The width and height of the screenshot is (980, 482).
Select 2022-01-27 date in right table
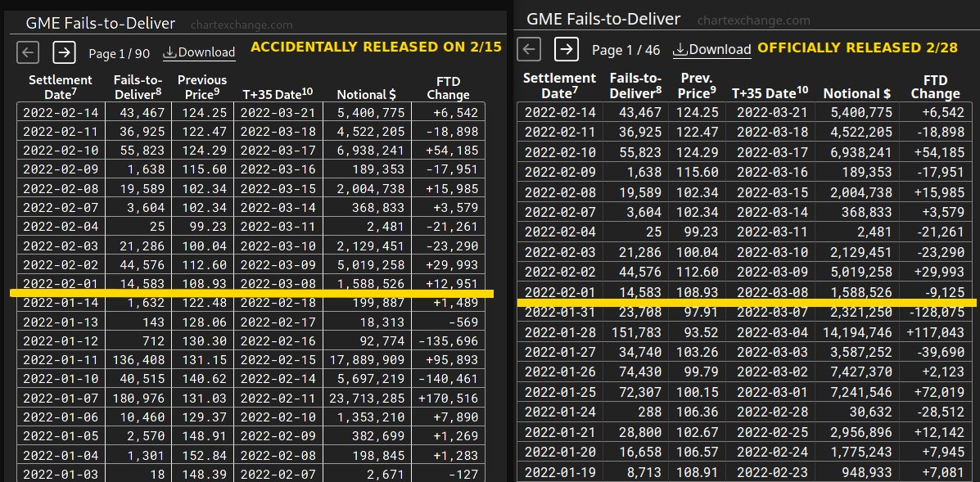click(561, 353)
